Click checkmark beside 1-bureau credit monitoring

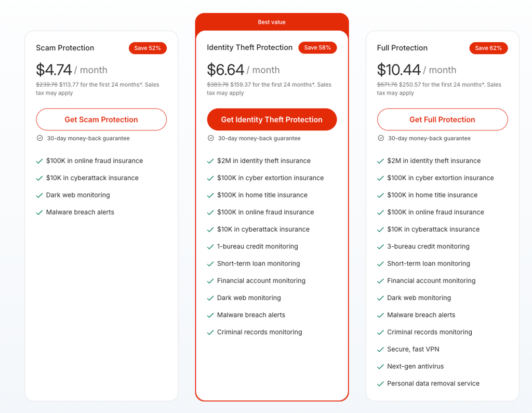pyautogui.click(x=210, y=247)
